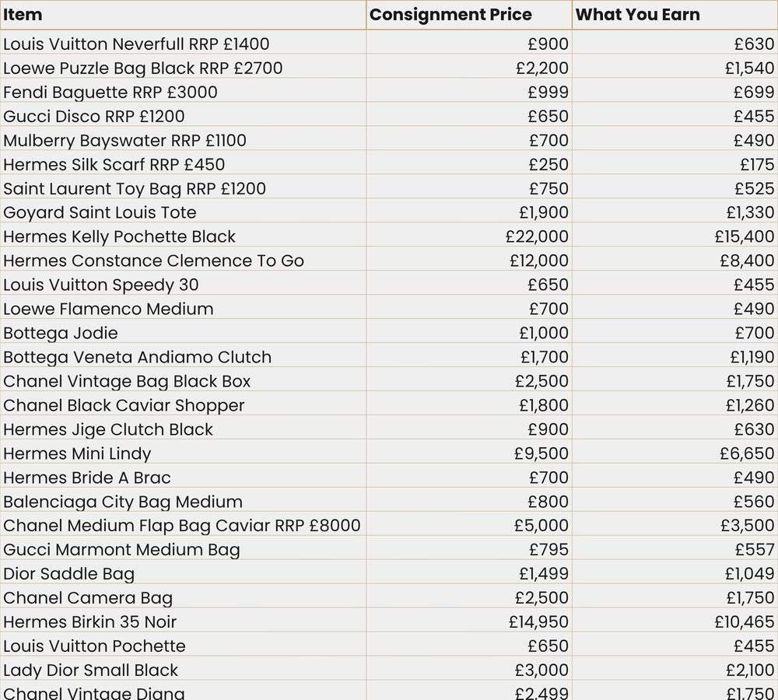Click the Hermes Birkin 35 Noir cell
The image size is (778, 700).
89,622
